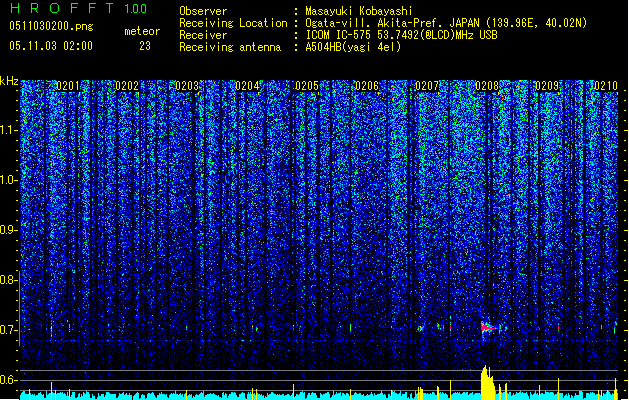This screenshot has width=629, height=400.
Task: Click the 0209 time marker
Action: click(x=547, y=86)
